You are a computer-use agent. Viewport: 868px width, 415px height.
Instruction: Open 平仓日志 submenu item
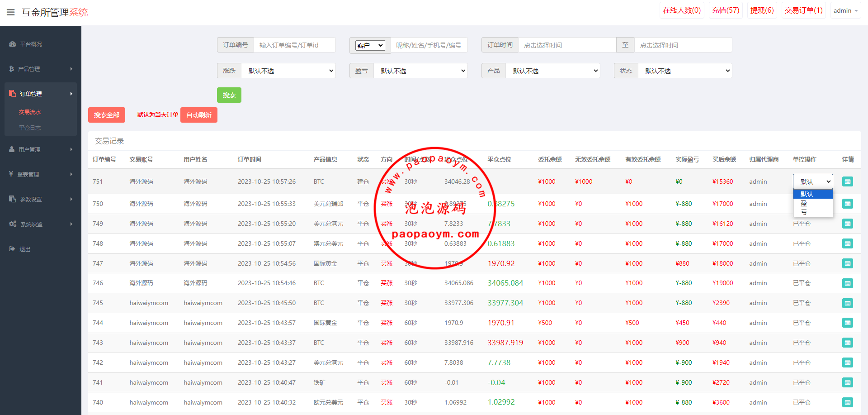point(30,128)
